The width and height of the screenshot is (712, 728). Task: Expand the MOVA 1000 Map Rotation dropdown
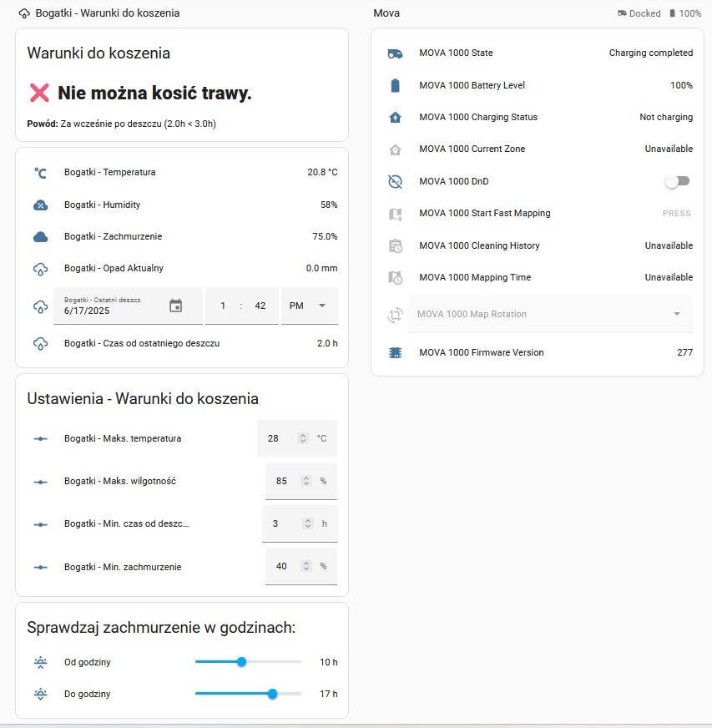tap(550, 314)
